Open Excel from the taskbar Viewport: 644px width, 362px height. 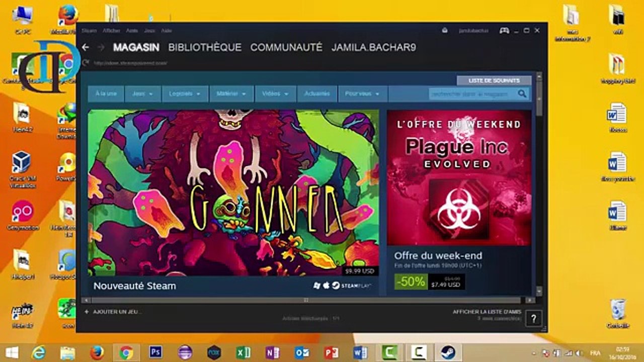coord(244,352)
